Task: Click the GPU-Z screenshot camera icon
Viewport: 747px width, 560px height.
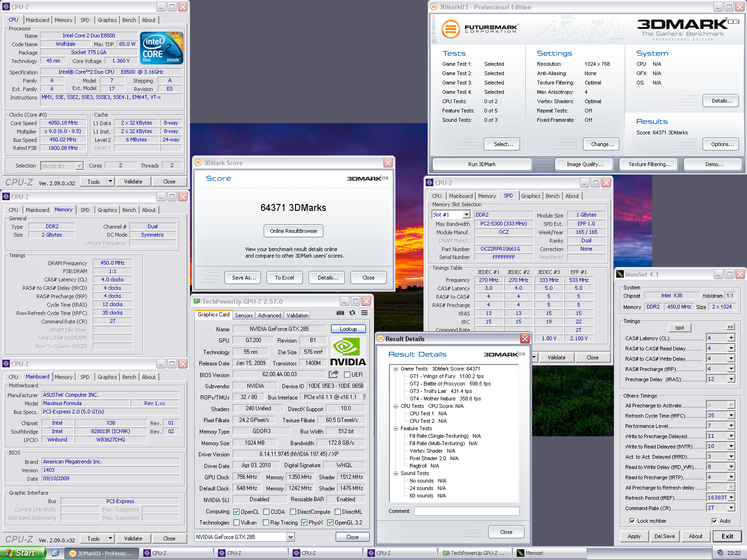Action: (x=340, y=313)
